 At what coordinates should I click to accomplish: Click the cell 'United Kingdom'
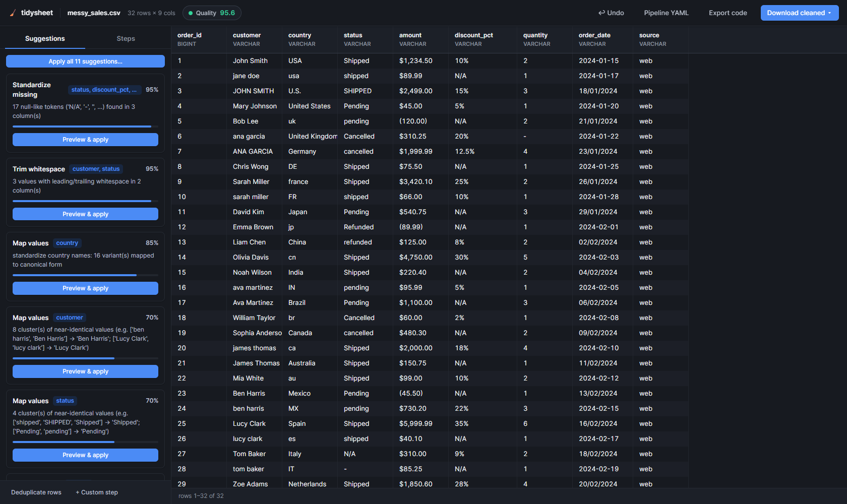310,137
